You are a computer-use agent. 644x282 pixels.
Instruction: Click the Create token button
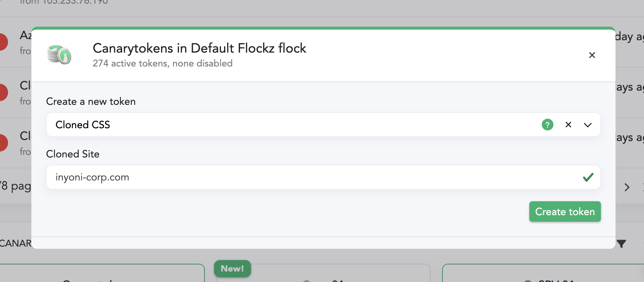[x=565, y=211]
